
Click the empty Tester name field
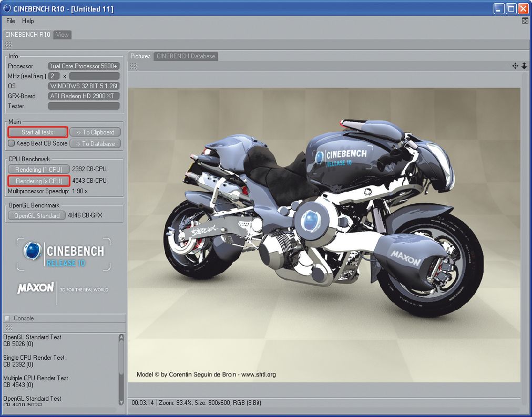pyautogui.click(x=84, y=106)
